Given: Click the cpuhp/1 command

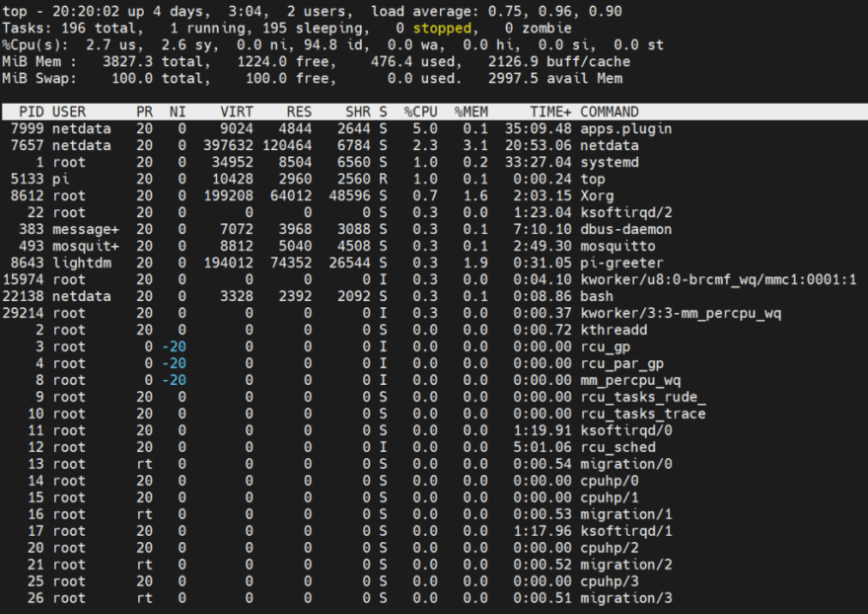Looking at the screenshot, I should 610,498.
